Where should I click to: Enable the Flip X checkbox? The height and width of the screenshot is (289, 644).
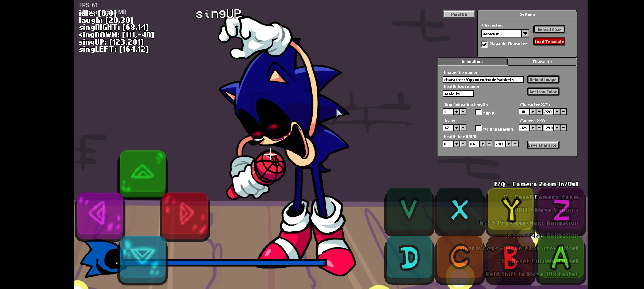click(x=478, y=112)
